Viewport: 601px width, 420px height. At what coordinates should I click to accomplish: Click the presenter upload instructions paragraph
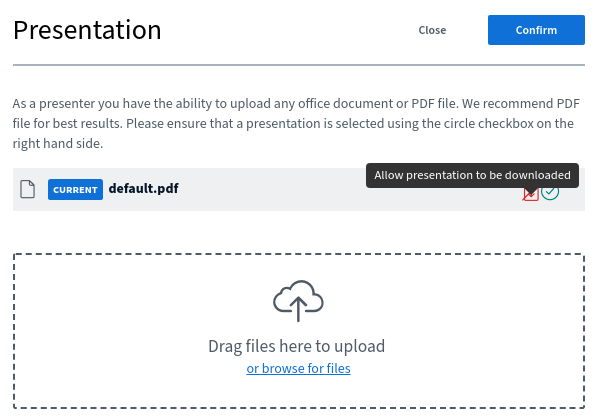(297, 123)
